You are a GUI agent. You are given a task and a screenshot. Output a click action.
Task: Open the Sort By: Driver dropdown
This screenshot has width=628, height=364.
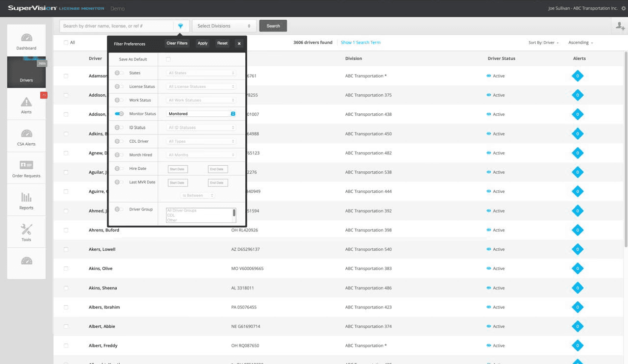pos(544,43)
